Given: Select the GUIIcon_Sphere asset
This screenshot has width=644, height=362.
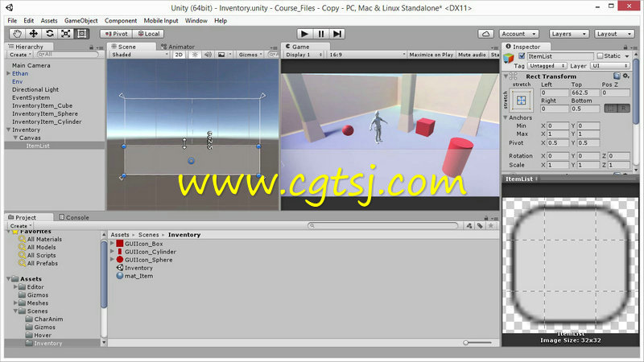Looking at the screenshot, I should coord(148,260).
